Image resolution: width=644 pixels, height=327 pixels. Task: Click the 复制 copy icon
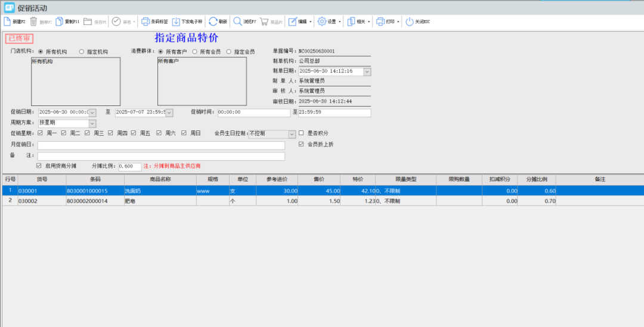tap(59, 22)
